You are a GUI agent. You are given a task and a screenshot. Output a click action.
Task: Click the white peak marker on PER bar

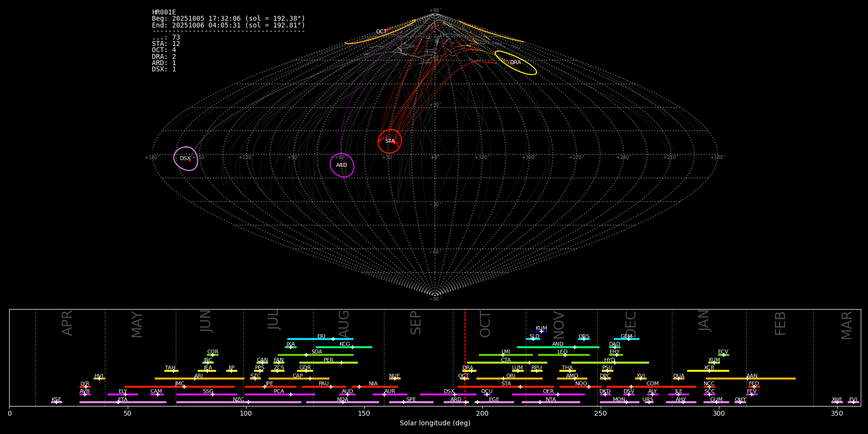[341, 363]
